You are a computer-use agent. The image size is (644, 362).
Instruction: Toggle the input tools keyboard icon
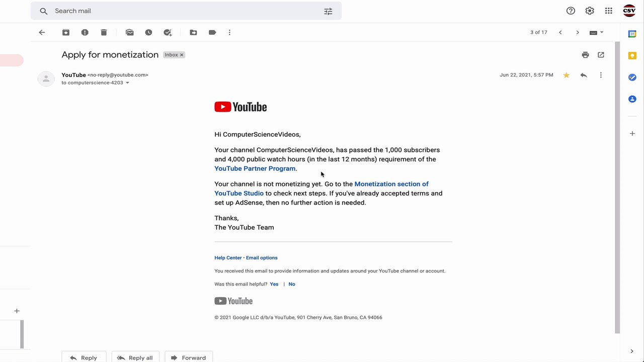coord(593,33)
